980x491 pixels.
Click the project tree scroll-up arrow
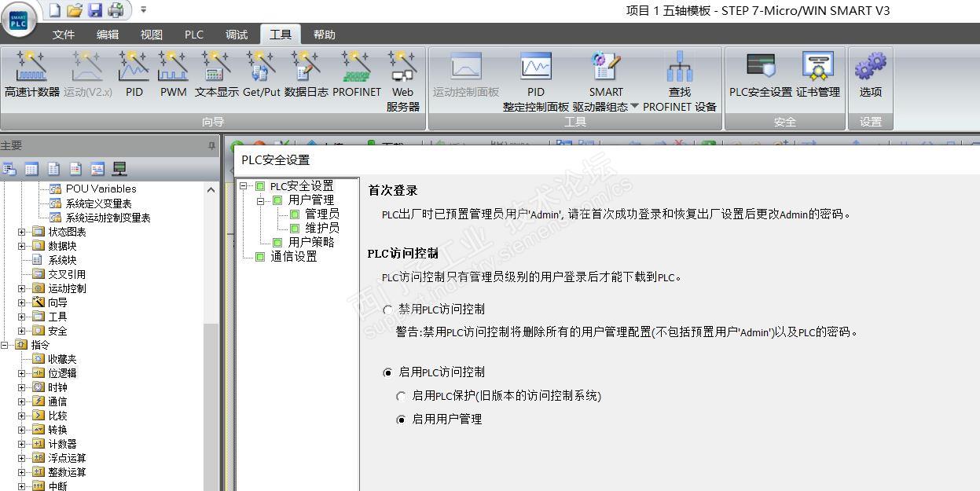(211, 189)
